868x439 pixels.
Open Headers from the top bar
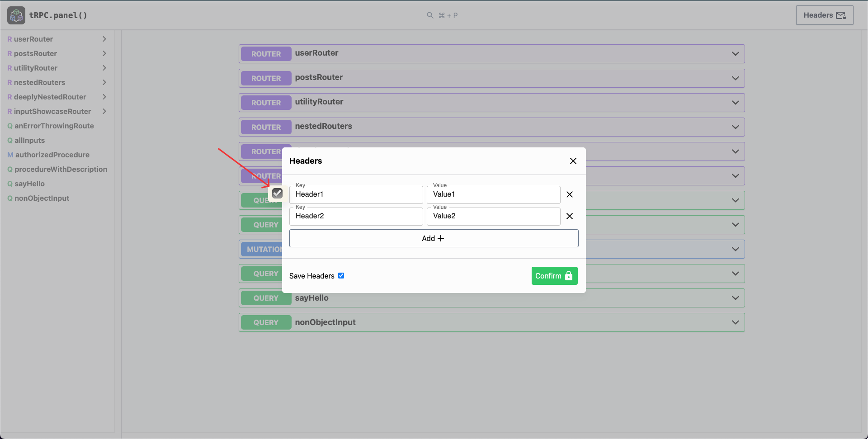coord(825,15)
